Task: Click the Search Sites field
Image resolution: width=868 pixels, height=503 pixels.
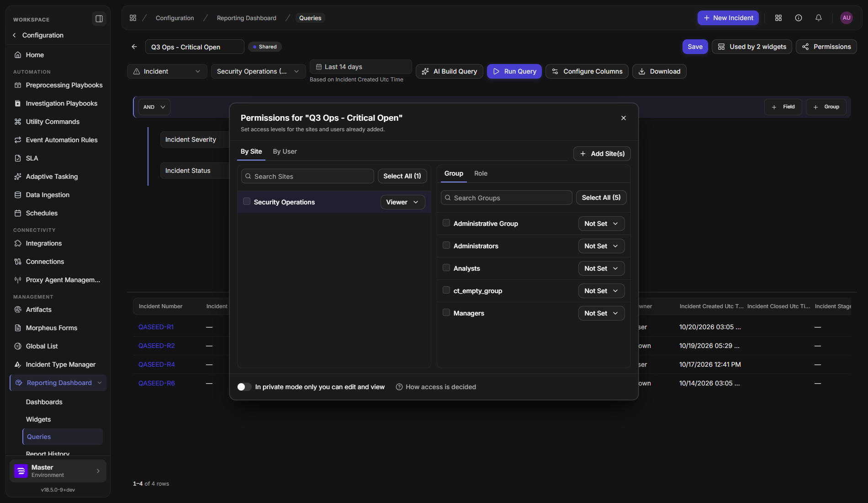Action: click(x=307, y=177)
